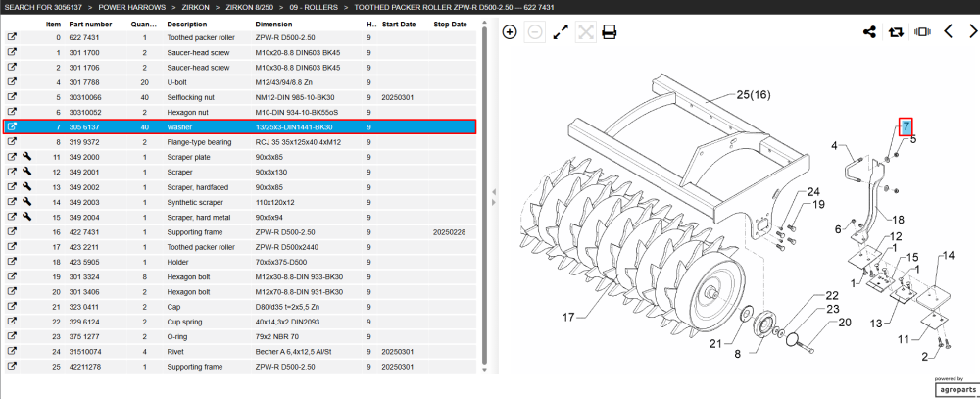Image resolution: width=980 pixels, height=399 pixels.
Task: Click wrench icon beside Scraper plate
Action: (26, 157)
